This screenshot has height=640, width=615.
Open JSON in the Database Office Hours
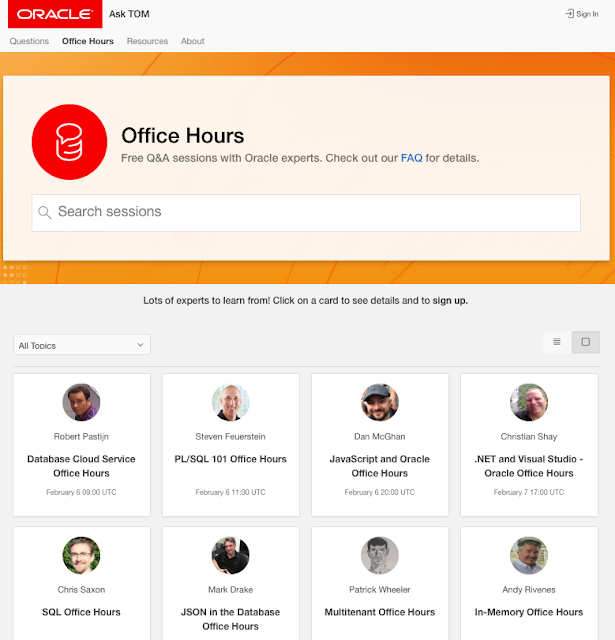pyautogui.click(x=231, y=619)
